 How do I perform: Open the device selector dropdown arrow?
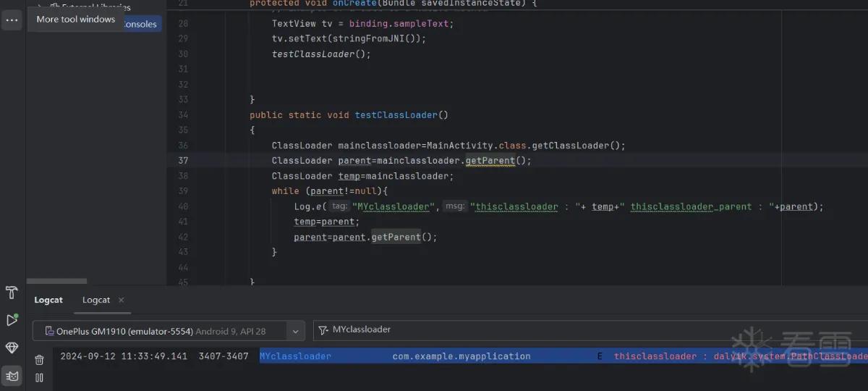295,332
